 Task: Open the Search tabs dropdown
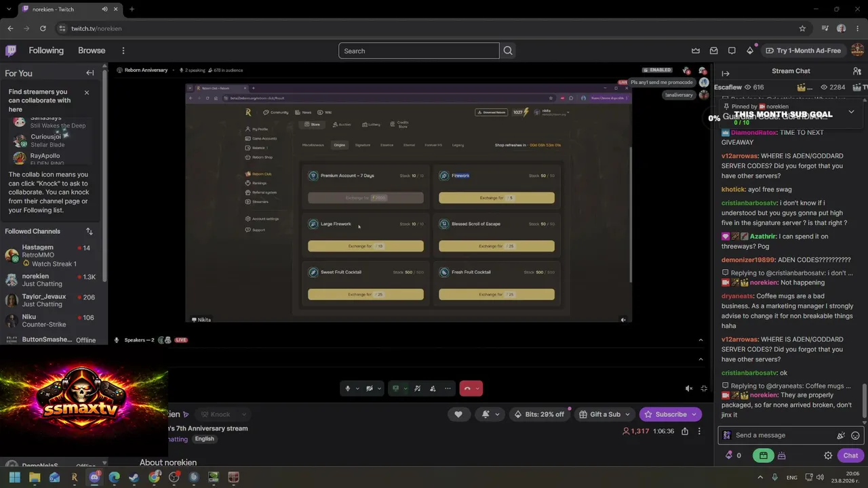point(10,9)
